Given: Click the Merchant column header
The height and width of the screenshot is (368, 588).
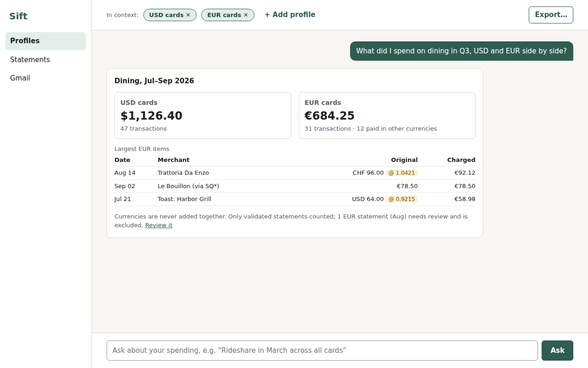Looking at the screenshot, I should point(174,160).
